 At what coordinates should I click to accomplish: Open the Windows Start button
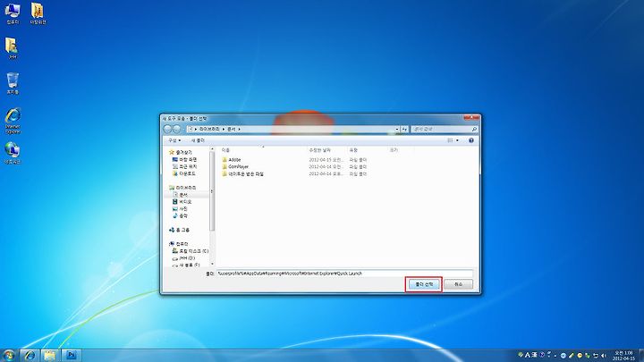pyautogui.click(x=8, y=355)
